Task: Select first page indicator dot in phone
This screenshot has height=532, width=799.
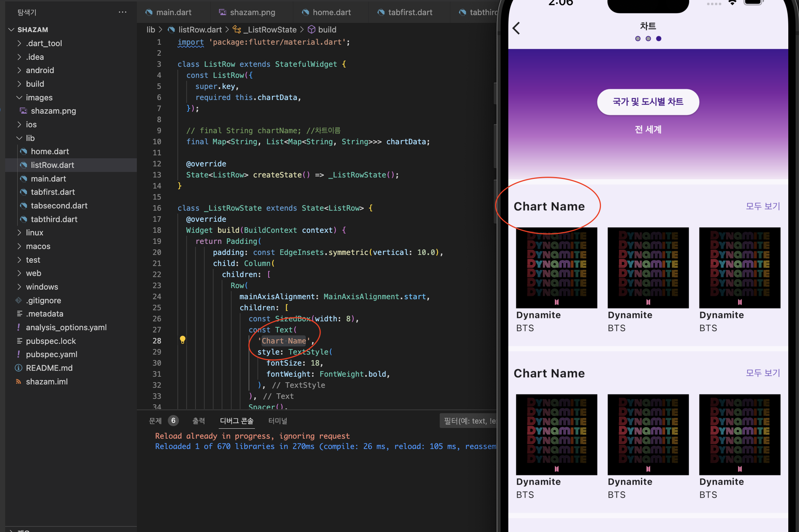Action: [638, 38]
